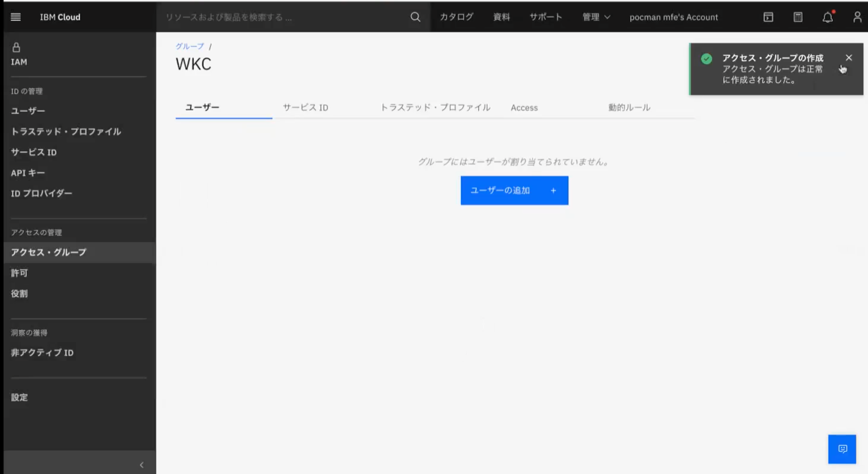
Task: Select 非アクティブ ID in sidebar
Action: pos(42,353)
